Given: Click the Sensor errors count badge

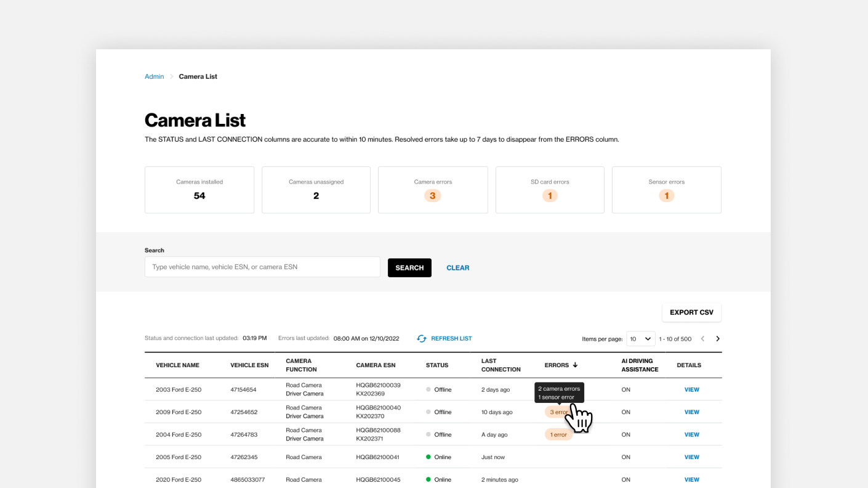Looking at the screenshot, I should (666, 196).
